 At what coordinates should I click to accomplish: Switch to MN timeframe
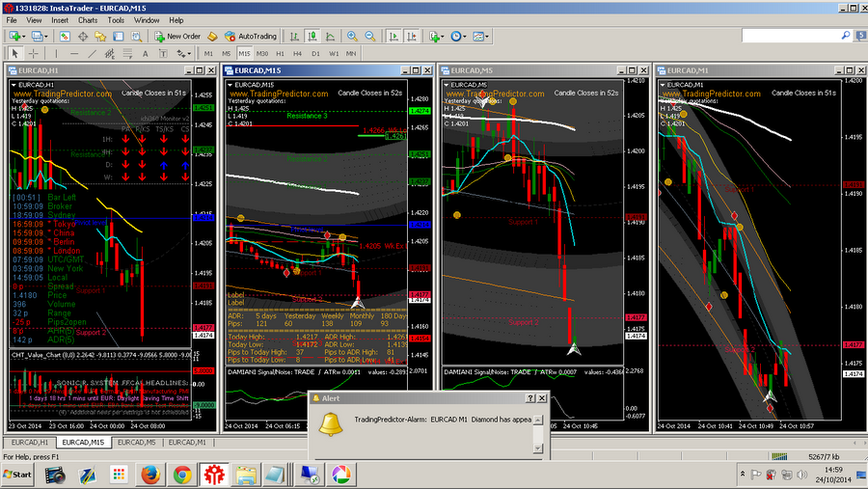tap(351, 53)
